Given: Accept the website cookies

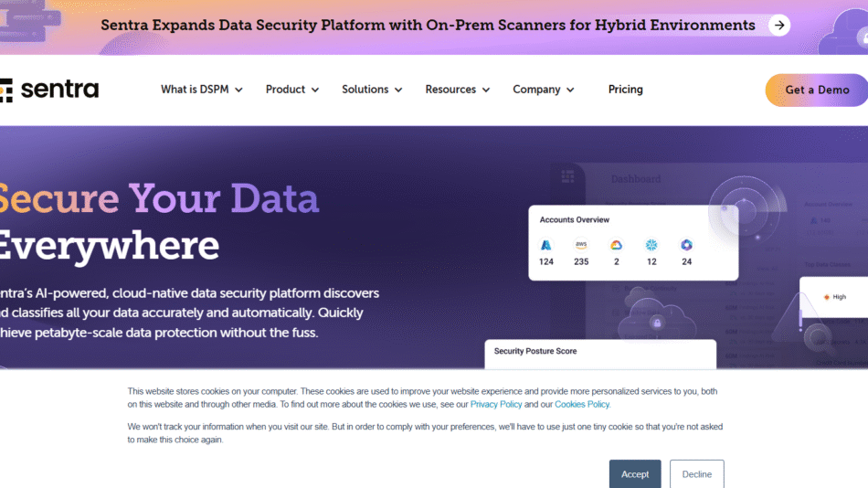Looking at the screenshot, I should coord(635,474).
